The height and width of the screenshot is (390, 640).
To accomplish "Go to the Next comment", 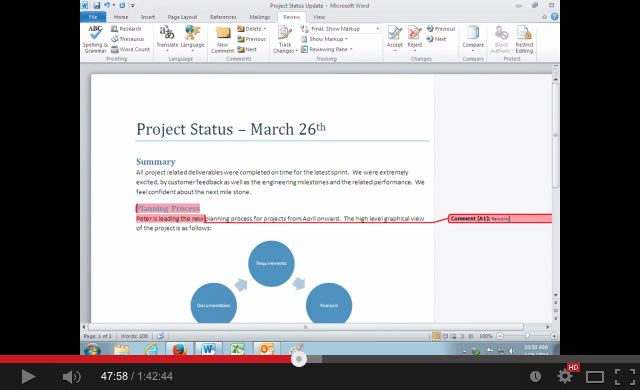I will [x=247, y=49].
